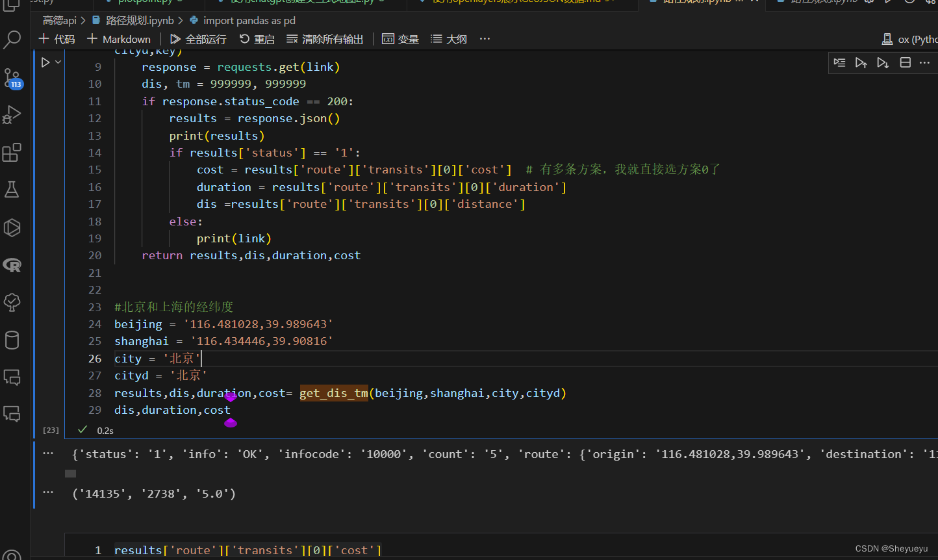Execute cell and above toolbar icon
The image size is (938, 560).
pos(861,62)
